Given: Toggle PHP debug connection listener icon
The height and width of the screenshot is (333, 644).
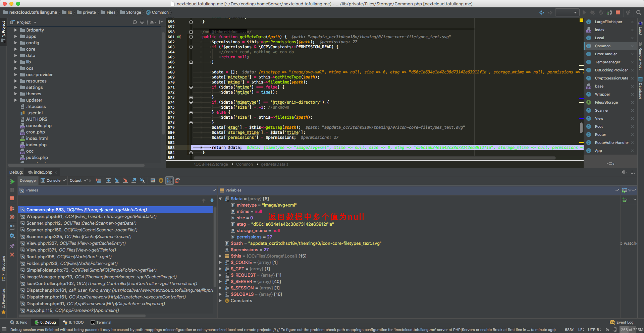Looking at the screenshot, I should pyautogui.click(x=609, y=12).
